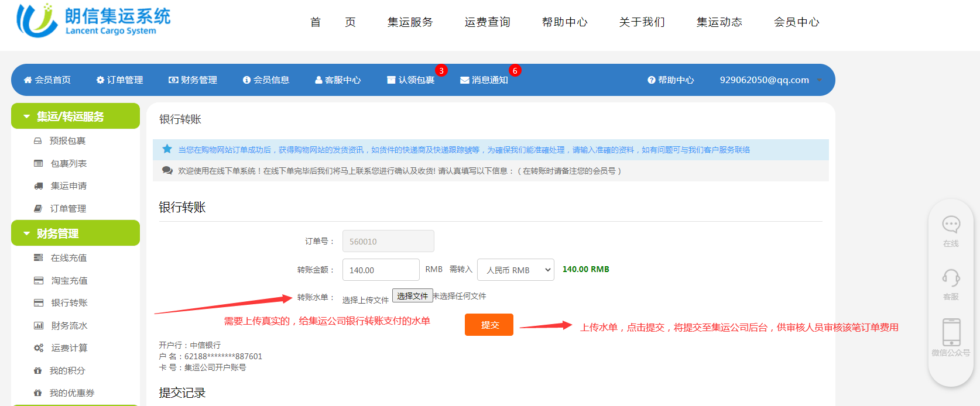Open 订单管理 gear in blue toolbar
Screen dimensions: 980x406
[100, 80]
